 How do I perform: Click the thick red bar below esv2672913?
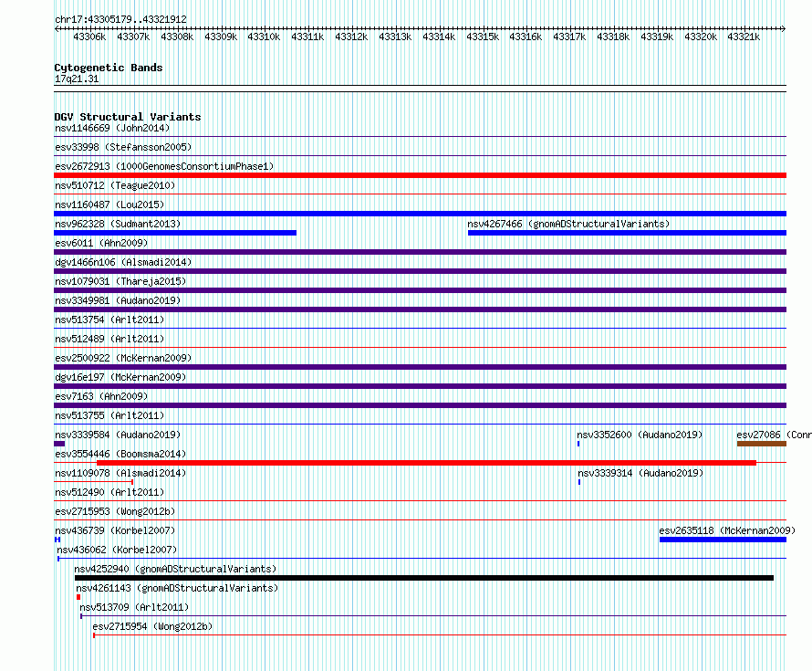click(x=420, y=175)
